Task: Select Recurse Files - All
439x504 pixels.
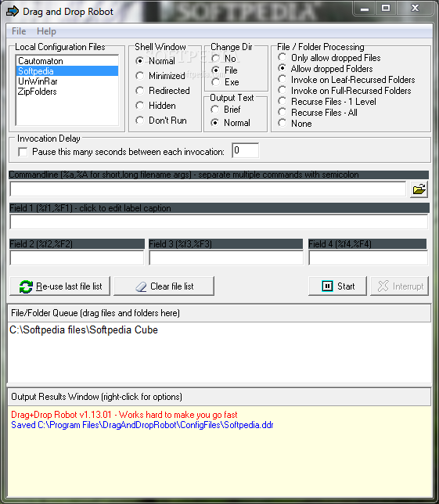Action: pyautogui.click(x=318, y=113)
